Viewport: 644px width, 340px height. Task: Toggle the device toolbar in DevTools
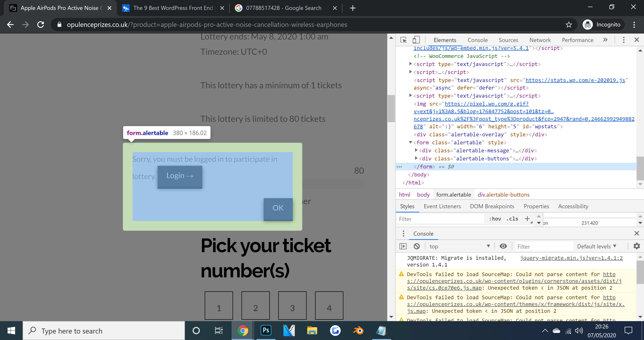tap(416, 40)
